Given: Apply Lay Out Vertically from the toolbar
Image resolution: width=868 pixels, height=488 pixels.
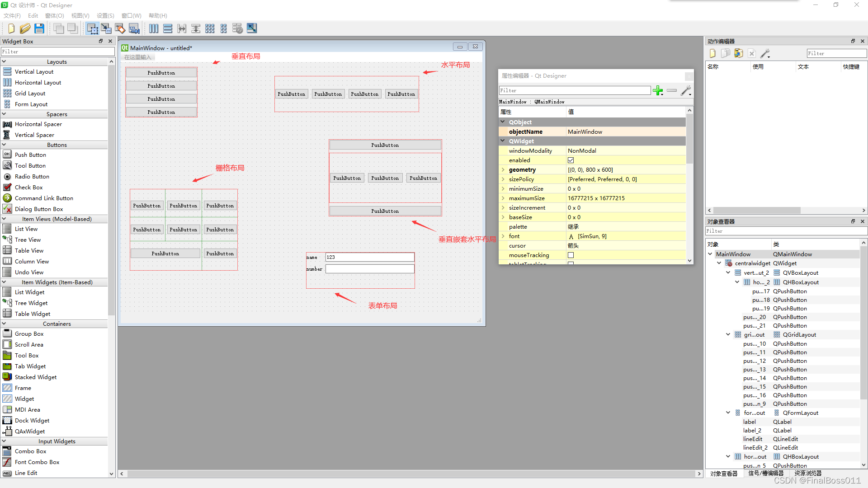Looking at the screenshot, I should [168, 28].
